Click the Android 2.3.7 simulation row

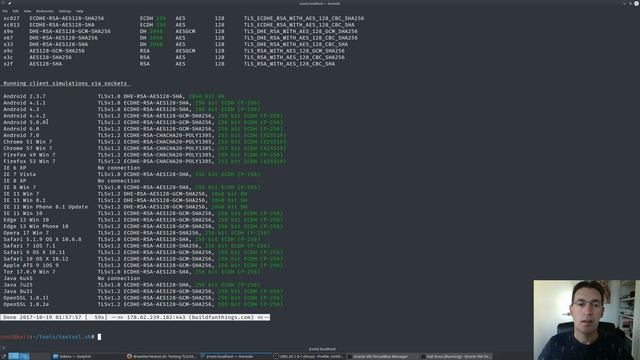coord(114,96)
